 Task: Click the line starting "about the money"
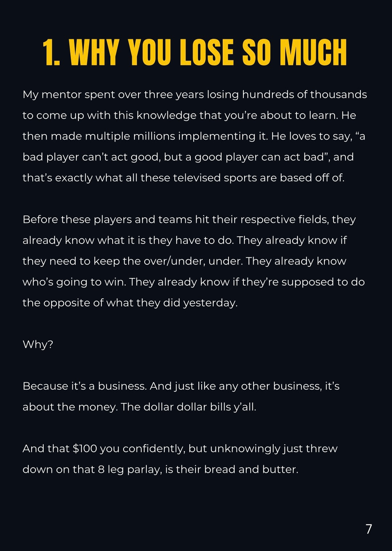click(x=140, y=407)
